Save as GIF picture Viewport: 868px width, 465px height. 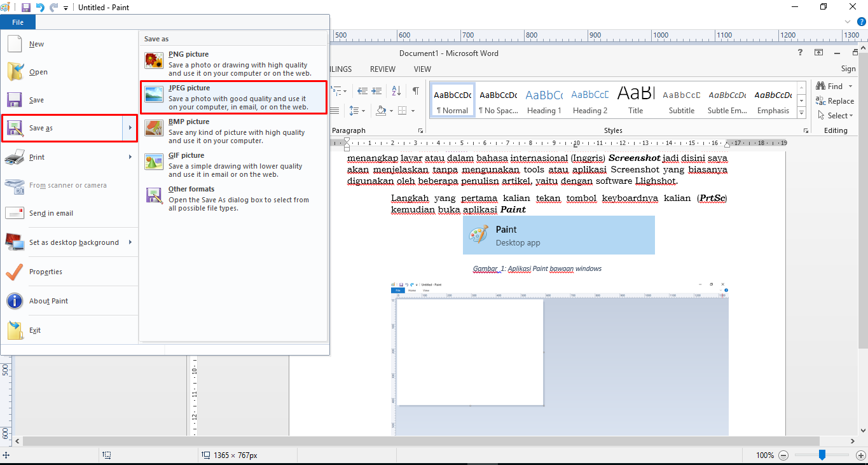pos(233,165)
